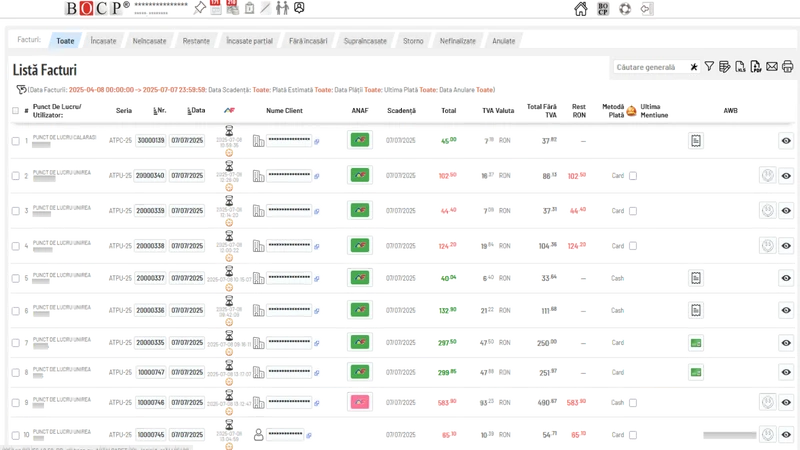Click the envelope email icon
The height and width of the screenshot is (450, 800).
772,66
